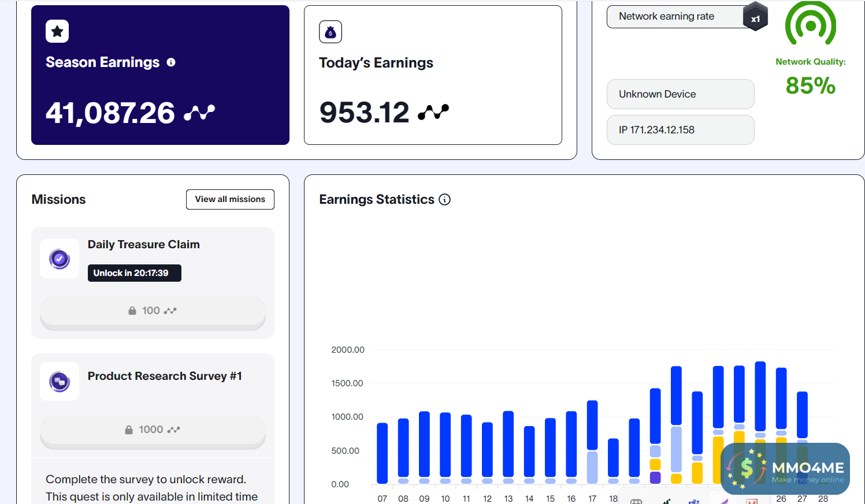Click the 26 x-axis date label
Viewport: 865px width, 504px height.
click(781, 499)
